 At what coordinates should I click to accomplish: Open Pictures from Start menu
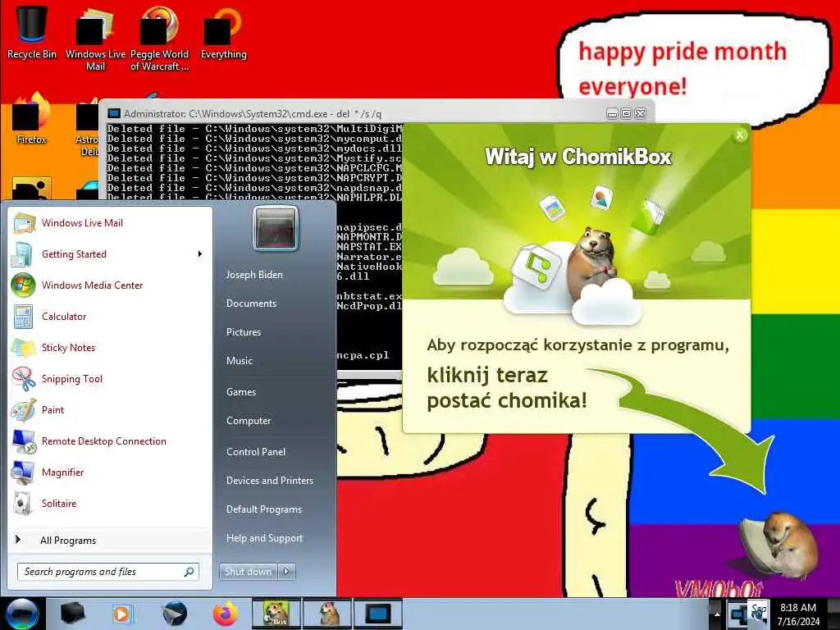click(244, 332)
